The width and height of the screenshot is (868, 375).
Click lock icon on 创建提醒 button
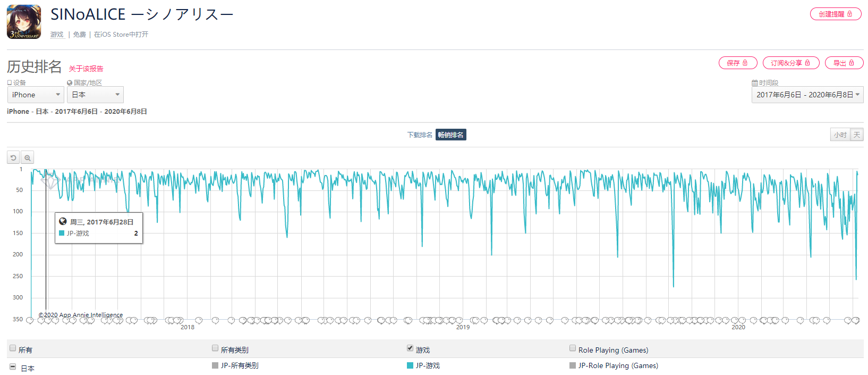[x=850, y=14]
